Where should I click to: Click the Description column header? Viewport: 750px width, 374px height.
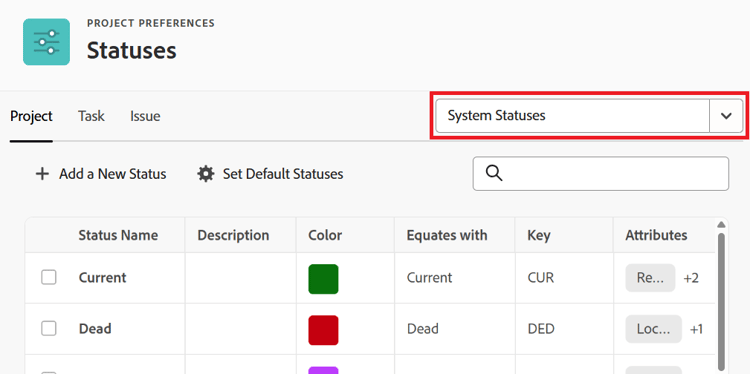click(x=233, y=235)
